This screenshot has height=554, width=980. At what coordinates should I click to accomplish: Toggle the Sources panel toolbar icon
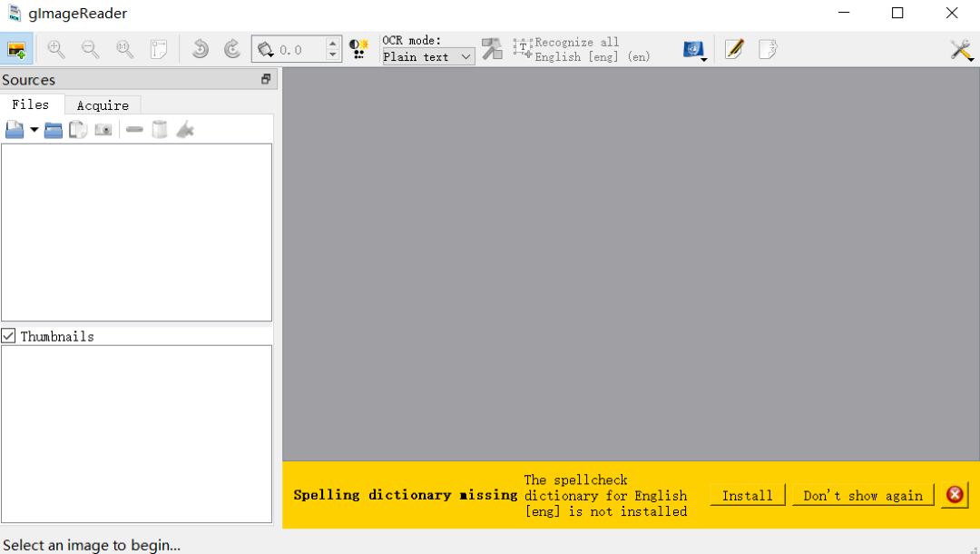[16, 49]
